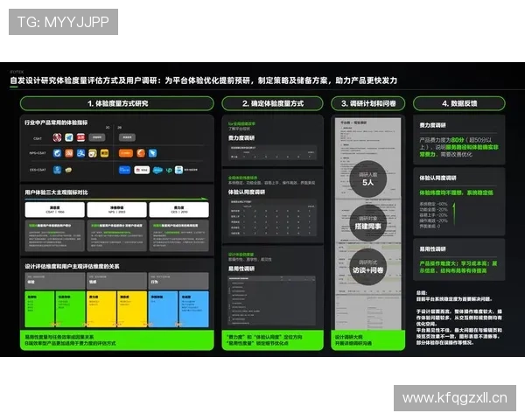The width and height of the screenshot is (525, 420).
Task: Click the cream checkmark app icon in NPS+CSAT row
Action: tap(93, 153)
